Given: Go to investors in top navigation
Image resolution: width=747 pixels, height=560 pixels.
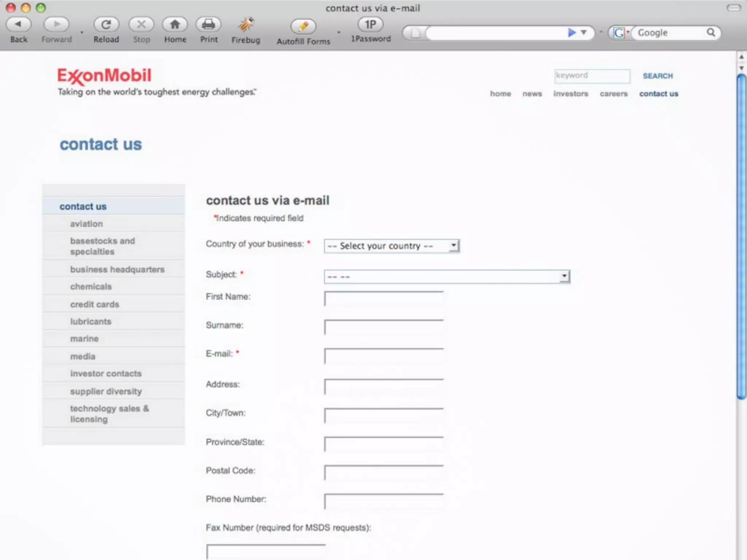Looking at the screenshot, I should click(x=570, y=94).
